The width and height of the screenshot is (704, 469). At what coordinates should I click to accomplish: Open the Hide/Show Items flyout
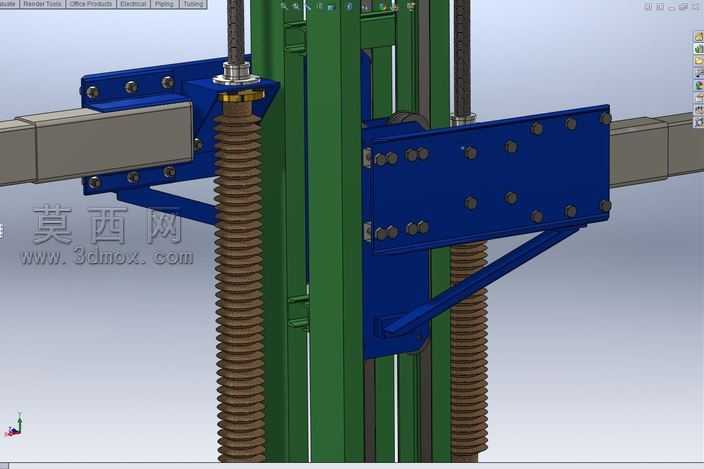coord(366,7)
